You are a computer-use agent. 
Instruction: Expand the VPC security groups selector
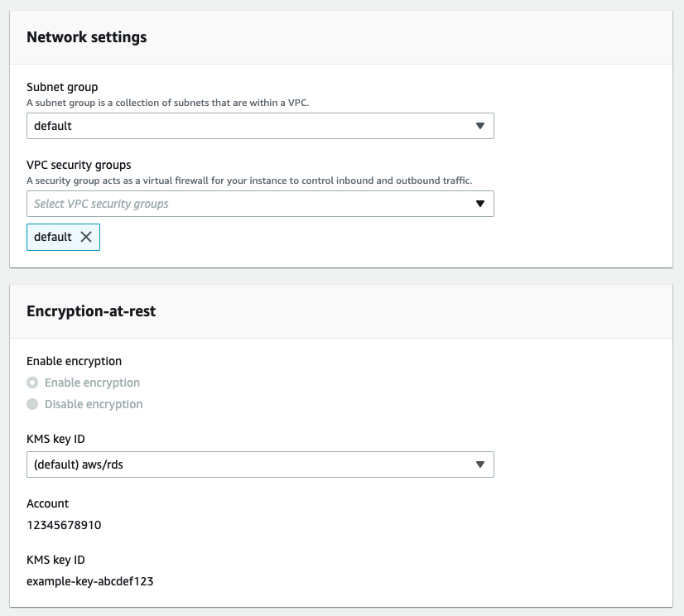(x=259, y=204)
